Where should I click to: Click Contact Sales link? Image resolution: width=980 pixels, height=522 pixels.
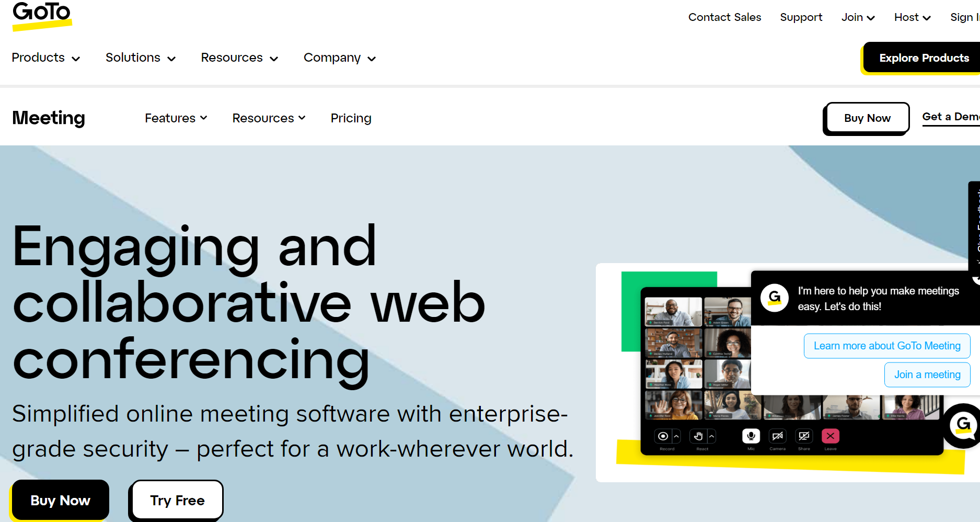pos(724,17)
